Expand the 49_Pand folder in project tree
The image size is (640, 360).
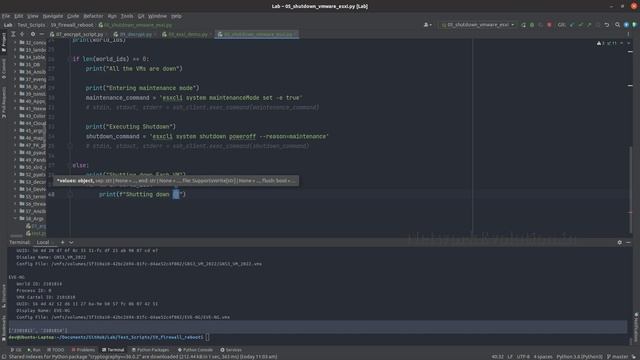click(x=16, y=160)
